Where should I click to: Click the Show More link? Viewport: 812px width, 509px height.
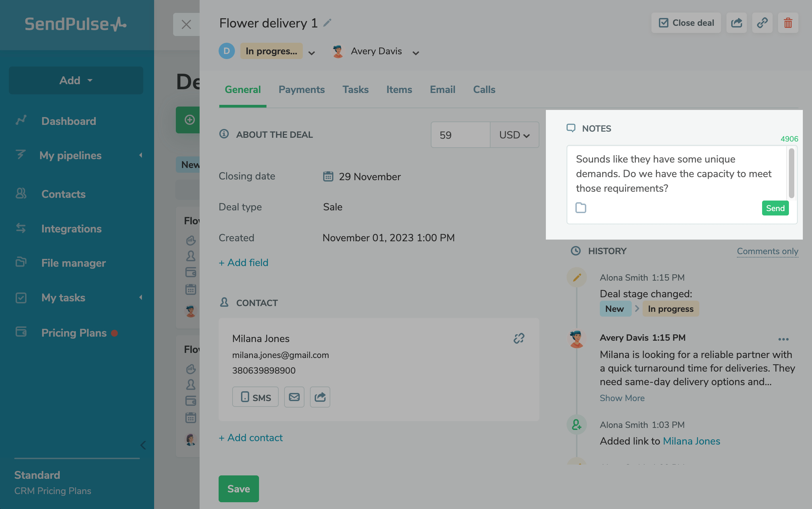[x=622, y=398]
